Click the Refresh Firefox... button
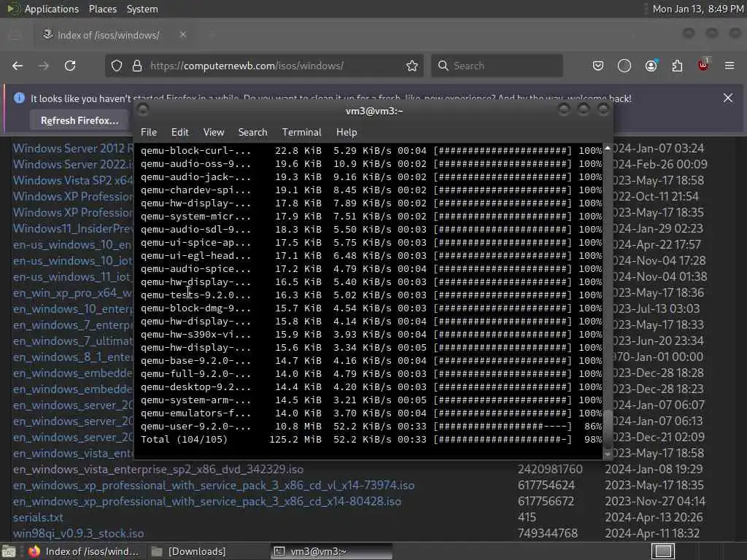 pos(80,120)
